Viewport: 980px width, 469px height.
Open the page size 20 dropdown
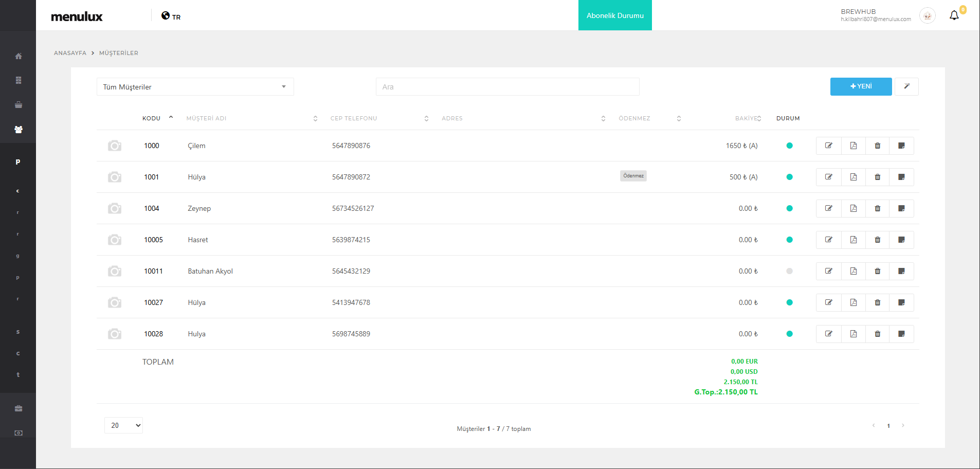click(x=123, y=425)
